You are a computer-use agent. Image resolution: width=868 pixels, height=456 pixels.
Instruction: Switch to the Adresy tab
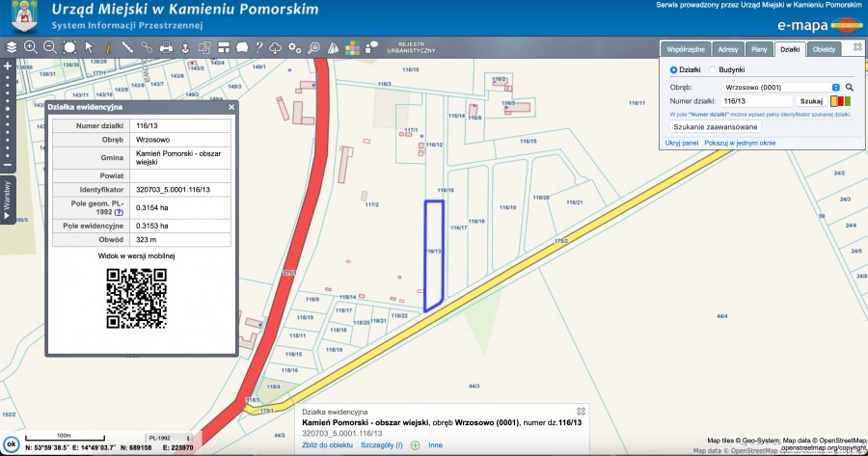[x=728, y=48]
